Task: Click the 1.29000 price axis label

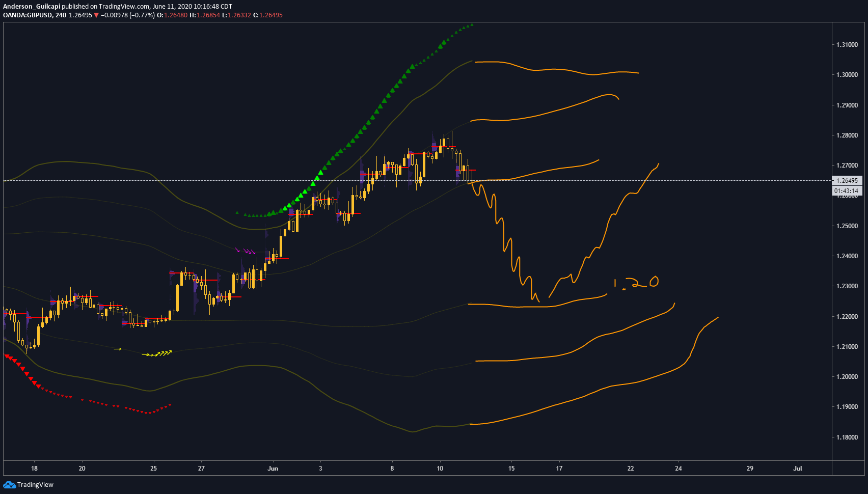Action: point(847,105)
